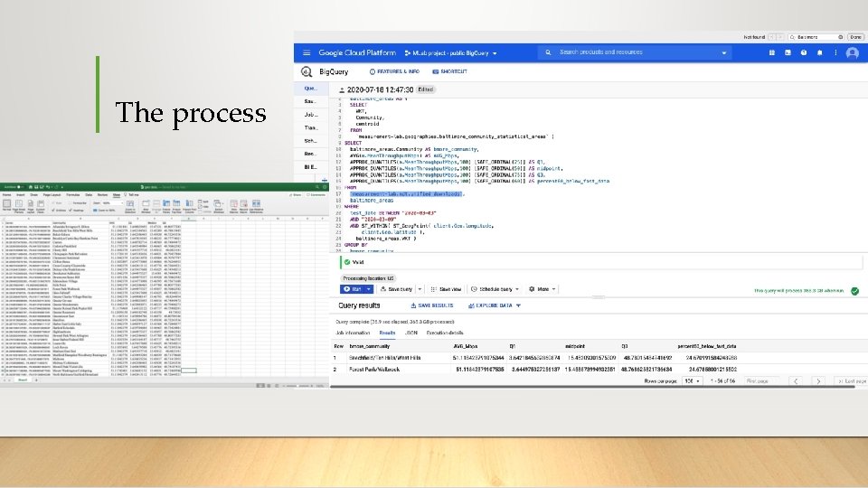Open the user account avatar

click(853, 53)
